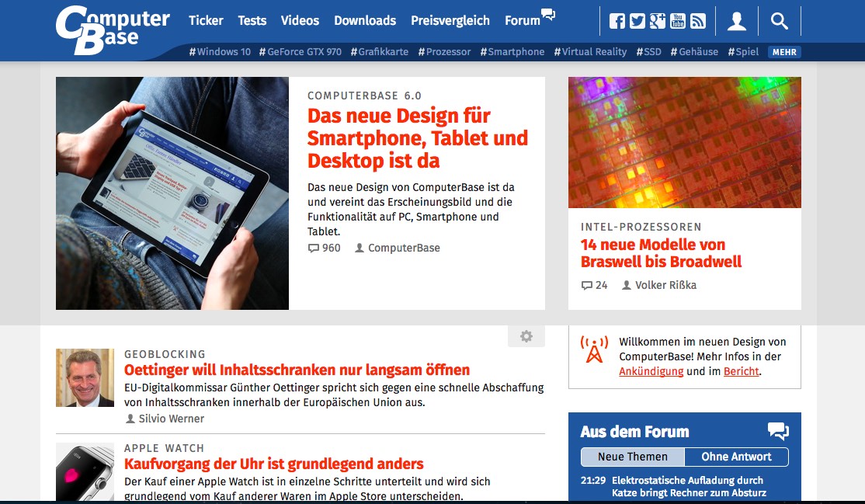This screenshot has width=865, height=504.
Task: Open the Tests menu item
Action: [x=252, y=21]
